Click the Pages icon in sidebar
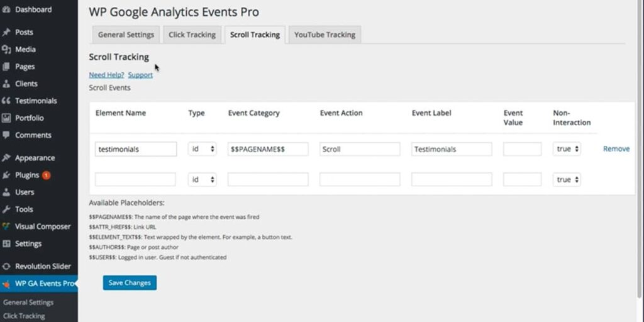This screenshot has width=644, height=322. pyautogui.click(x=6, y=67)
